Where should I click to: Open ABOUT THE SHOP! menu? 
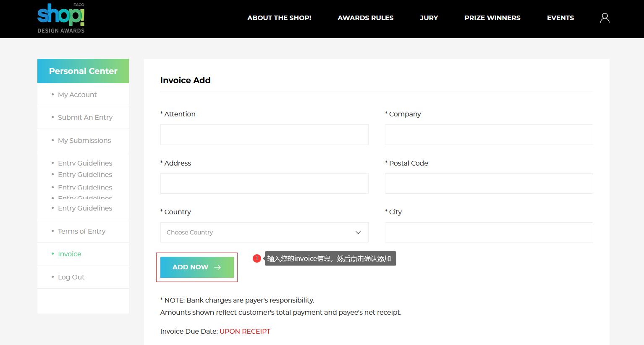(x=279, y=18)
